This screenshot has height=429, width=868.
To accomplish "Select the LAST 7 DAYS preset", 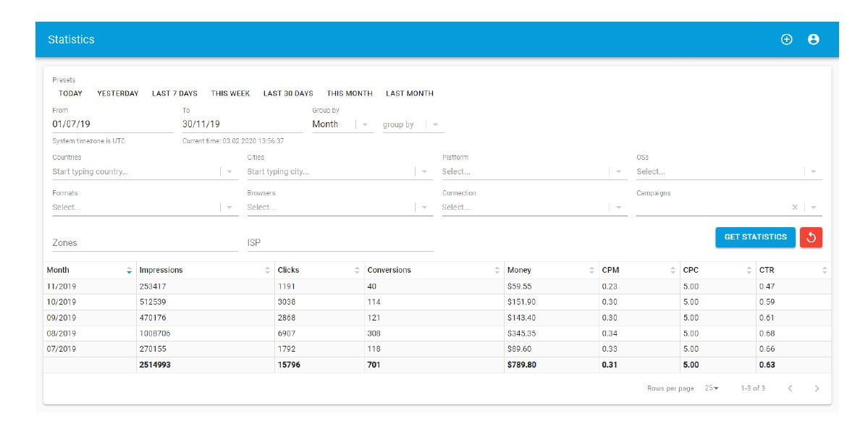I will pos(174,93).
